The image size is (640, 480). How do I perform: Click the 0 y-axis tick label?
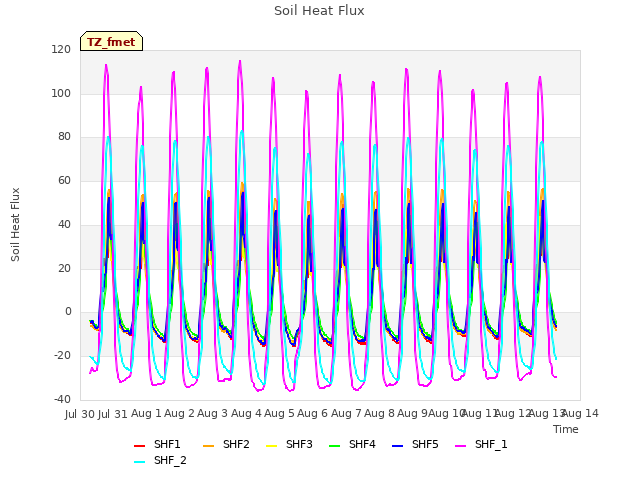click(68, 312)
